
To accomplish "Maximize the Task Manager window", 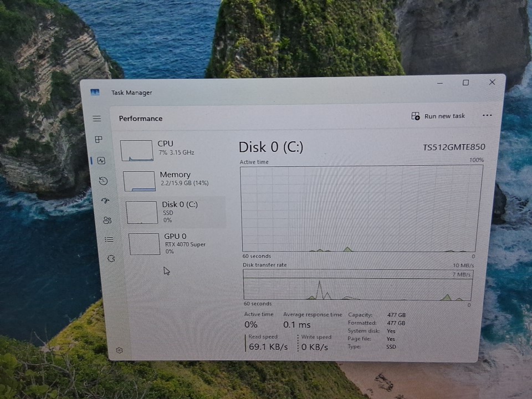I will click(465, 83).
